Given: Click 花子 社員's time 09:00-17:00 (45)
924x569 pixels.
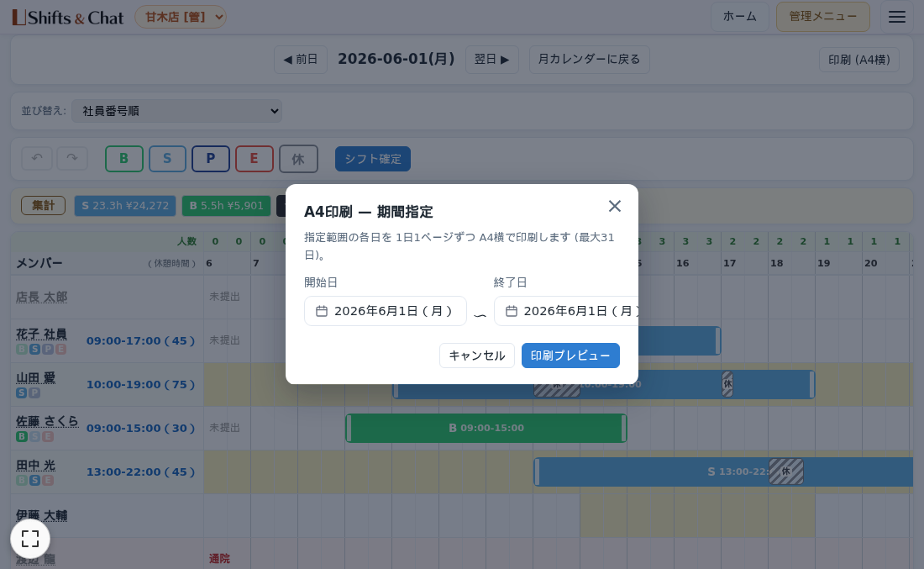Looking at the screenshot, I should pos(141,340).
